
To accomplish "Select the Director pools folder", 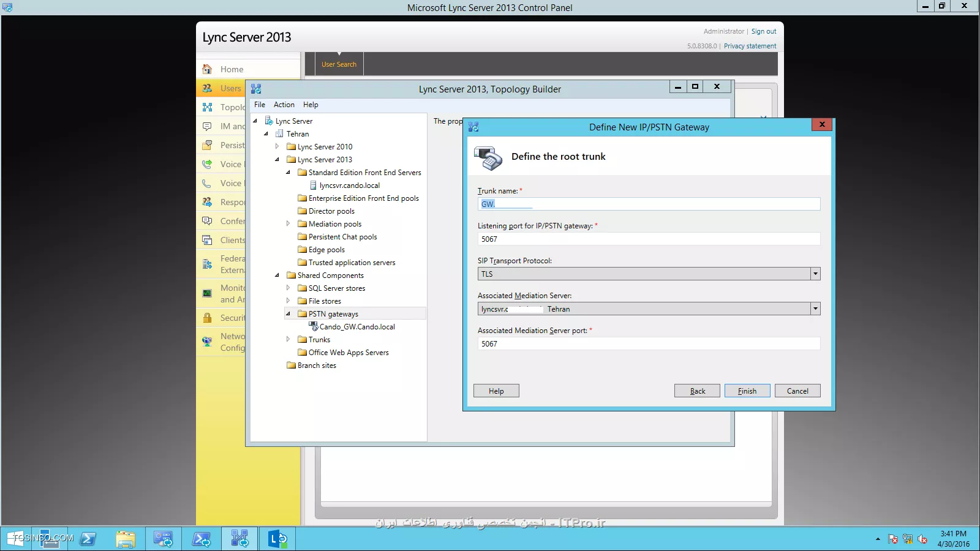I will [331, 211].
